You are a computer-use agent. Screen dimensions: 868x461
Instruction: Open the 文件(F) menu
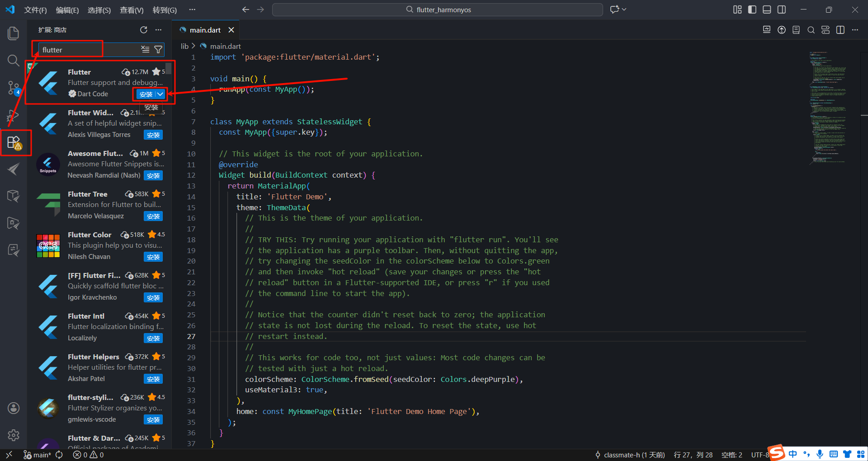35,10
